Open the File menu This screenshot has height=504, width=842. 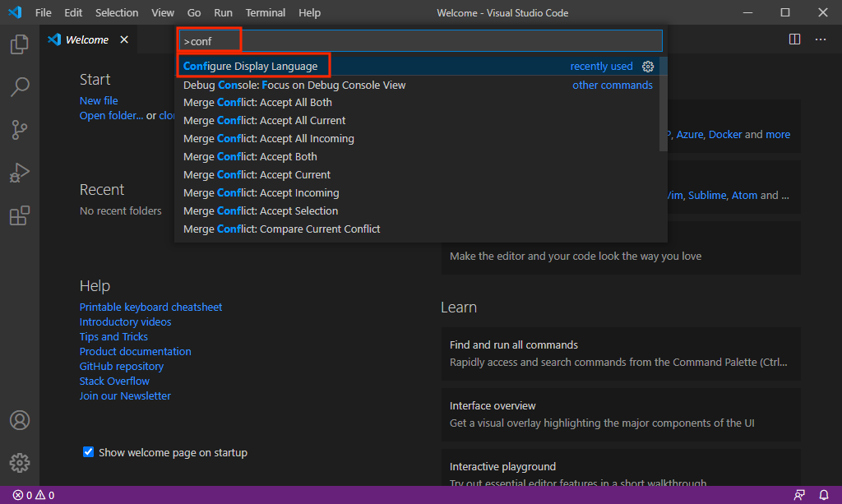point(43,12)
